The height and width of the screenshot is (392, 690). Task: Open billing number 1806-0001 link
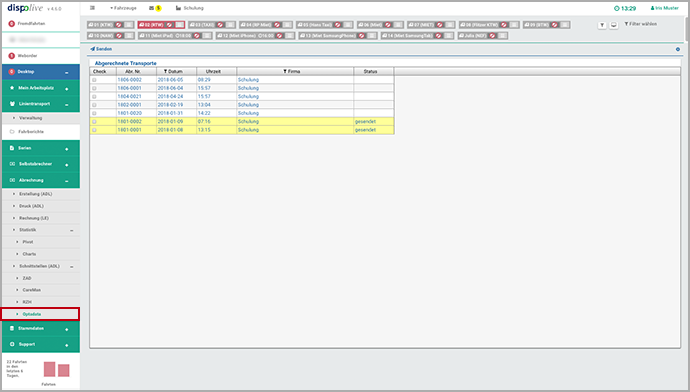pyautogui.click(x=129, y=88)
